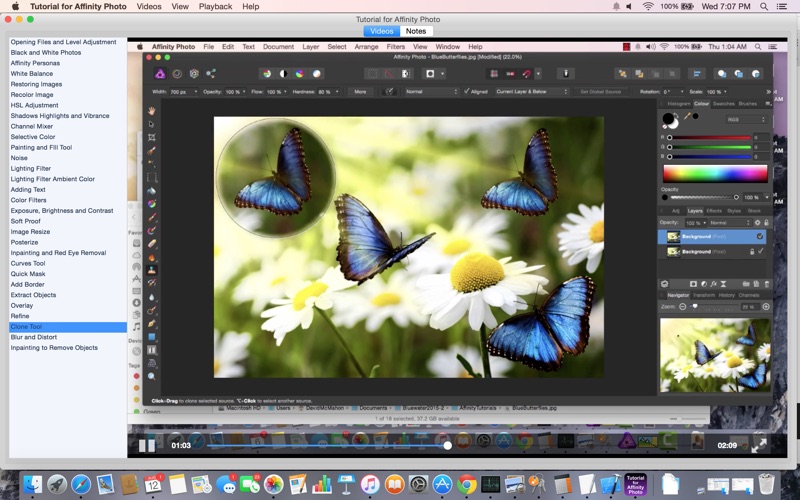
Task: Select the Zoom magnifier tool
Action: click(x=152, y=377)
